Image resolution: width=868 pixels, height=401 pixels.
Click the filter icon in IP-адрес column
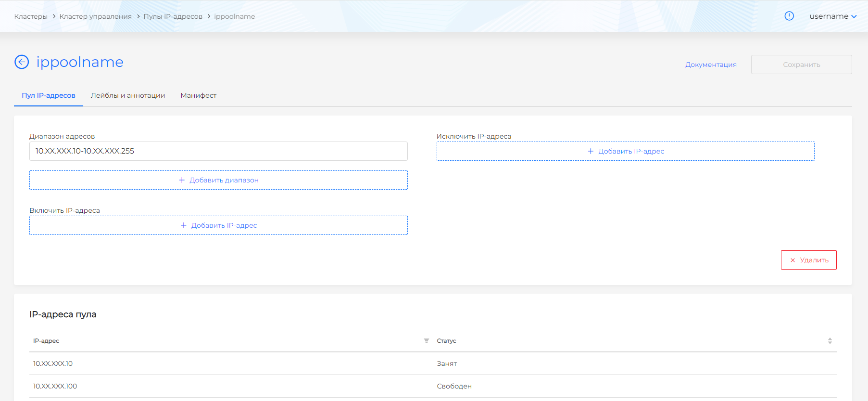click(426, 341)
